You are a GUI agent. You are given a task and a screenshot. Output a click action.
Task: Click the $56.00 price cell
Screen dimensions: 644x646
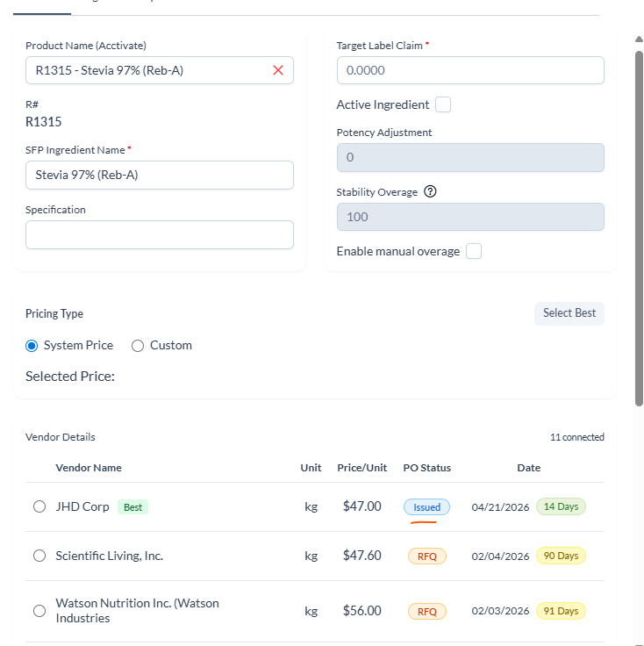tap(362, 611)
